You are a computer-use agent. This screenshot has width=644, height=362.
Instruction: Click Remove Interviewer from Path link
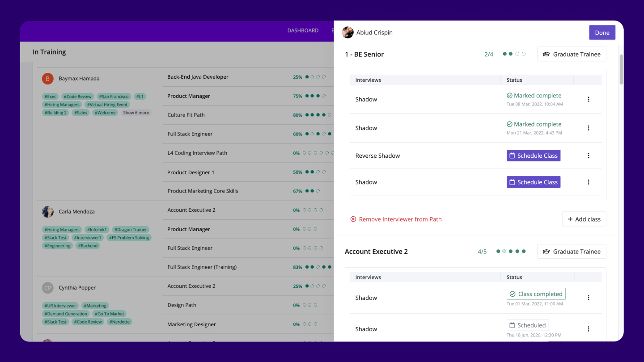click(400, 219)
